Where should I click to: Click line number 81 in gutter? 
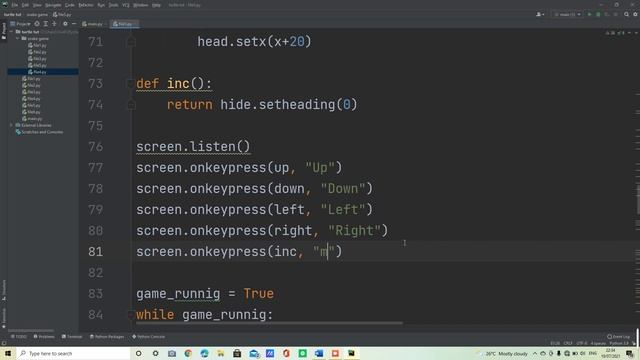click(x=96, y=251)
